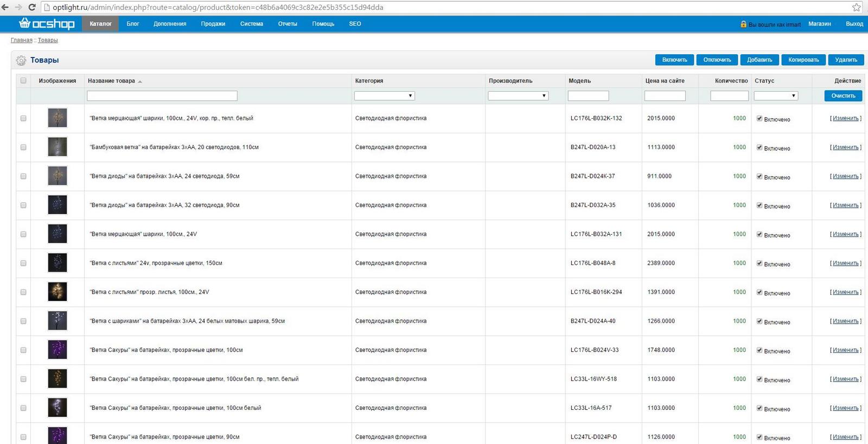Select row checkbox for B247L-D024K-37

point(23,176)
